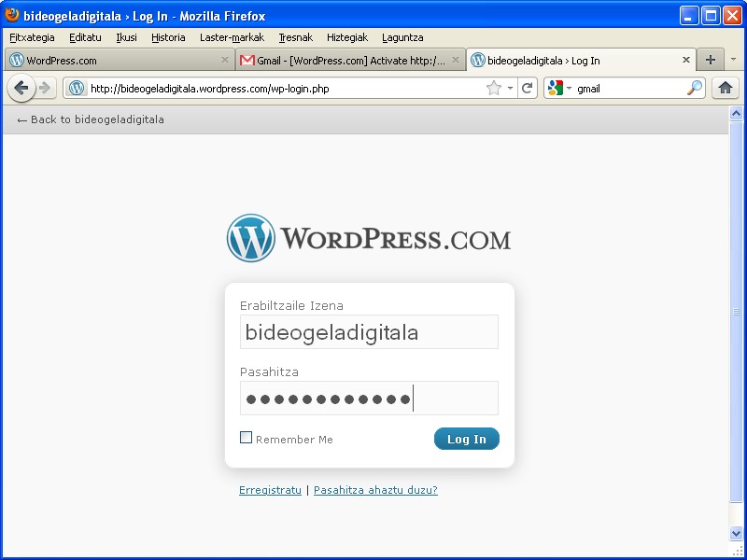Open the Ikusi menu
Image resolution: width=747 pixels, height=560 pixels.
point(126,37)
